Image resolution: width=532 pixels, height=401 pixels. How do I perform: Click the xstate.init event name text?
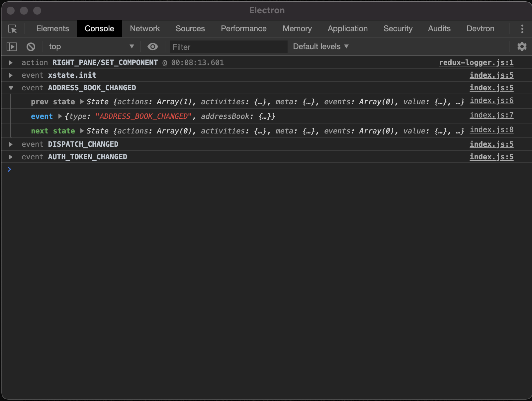point(72,75)
